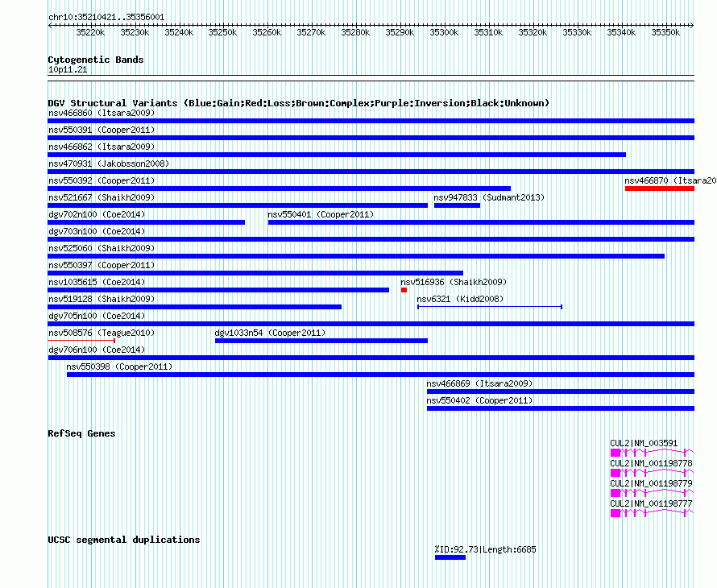Image resolution: width=717 pixels, height=588 pixels.
Task: Open dgv706n100 (Coe2014) label
Action: coord(97,350)
